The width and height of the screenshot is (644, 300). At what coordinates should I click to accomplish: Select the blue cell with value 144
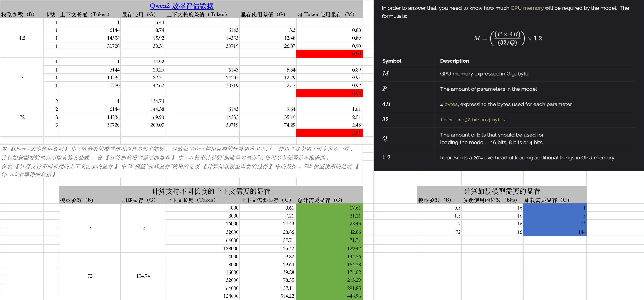point(555,232)
